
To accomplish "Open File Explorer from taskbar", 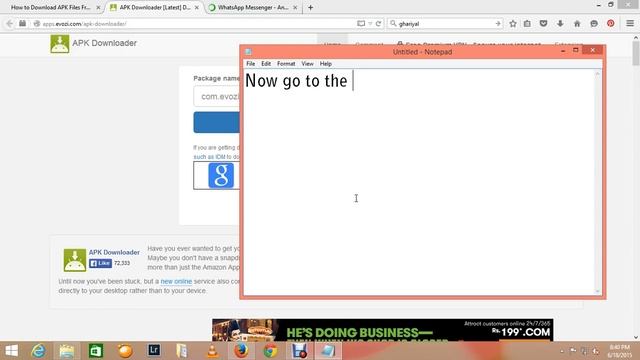I will click(67, 351).
